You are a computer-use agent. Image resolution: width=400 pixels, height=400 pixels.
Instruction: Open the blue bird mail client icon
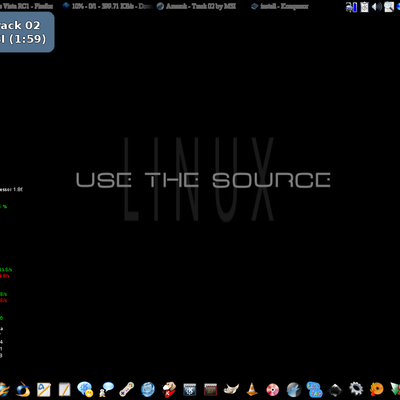tap(23, 389)
